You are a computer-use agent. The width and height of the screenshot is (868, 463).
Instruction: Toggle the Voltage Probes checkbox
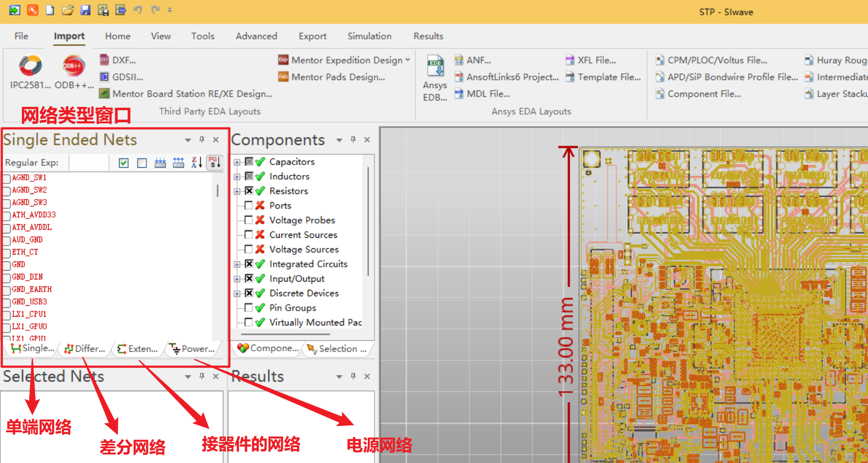249,220
